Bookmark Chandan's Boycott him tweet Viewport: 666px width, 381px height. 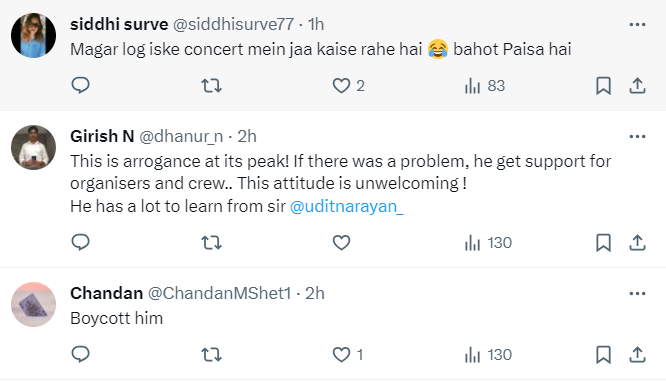(603, 355)
